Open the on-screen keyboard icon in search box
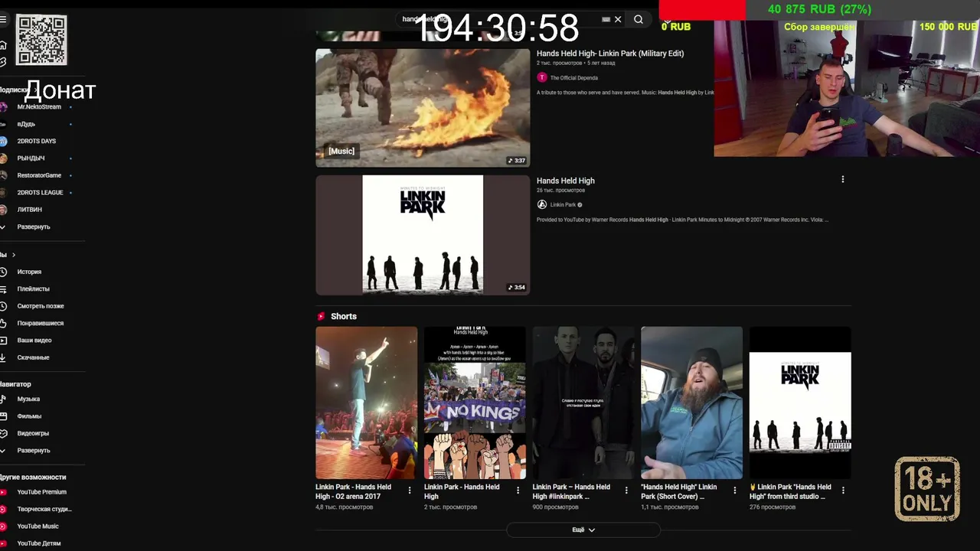 click(606, 19)
